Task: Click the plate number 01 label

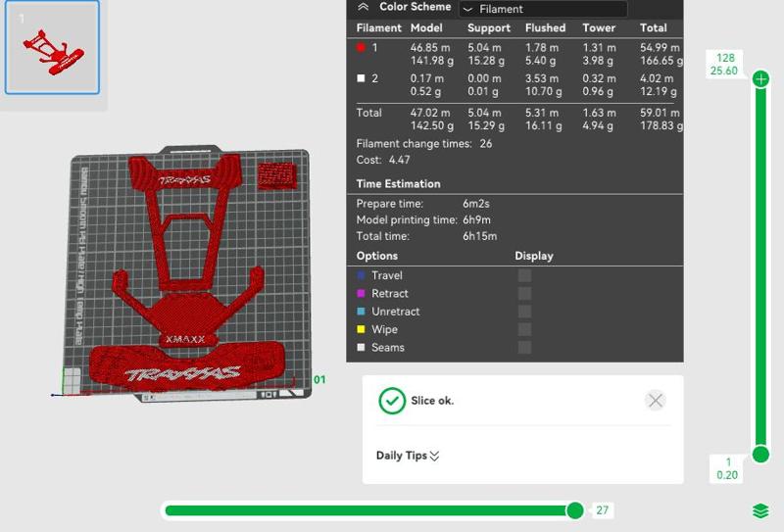Action: (319, 380)
